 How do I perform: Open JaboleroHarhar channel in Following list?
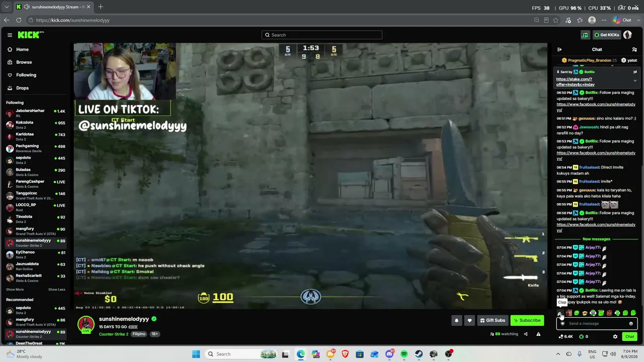coord(35,113)
